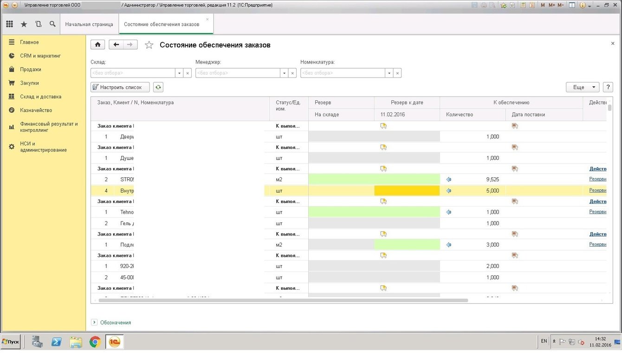
Task: Switch to the Начальная страница tab
Action: coord(89,24)
